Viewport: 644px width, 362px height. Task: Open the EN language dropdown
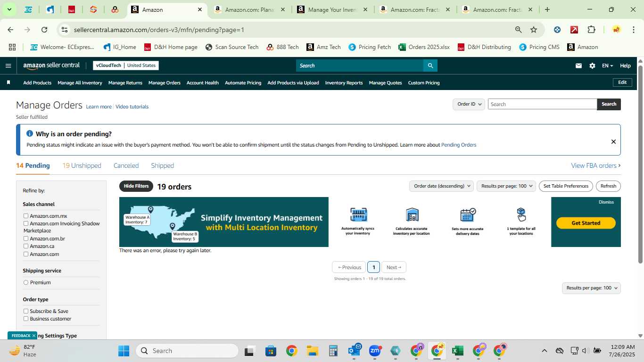pyautogui.click(x=607, y=66)
